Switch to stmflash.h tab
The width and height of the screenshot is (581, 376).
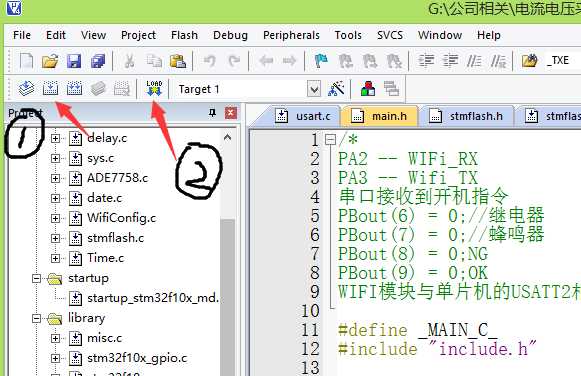coord(466,116)
